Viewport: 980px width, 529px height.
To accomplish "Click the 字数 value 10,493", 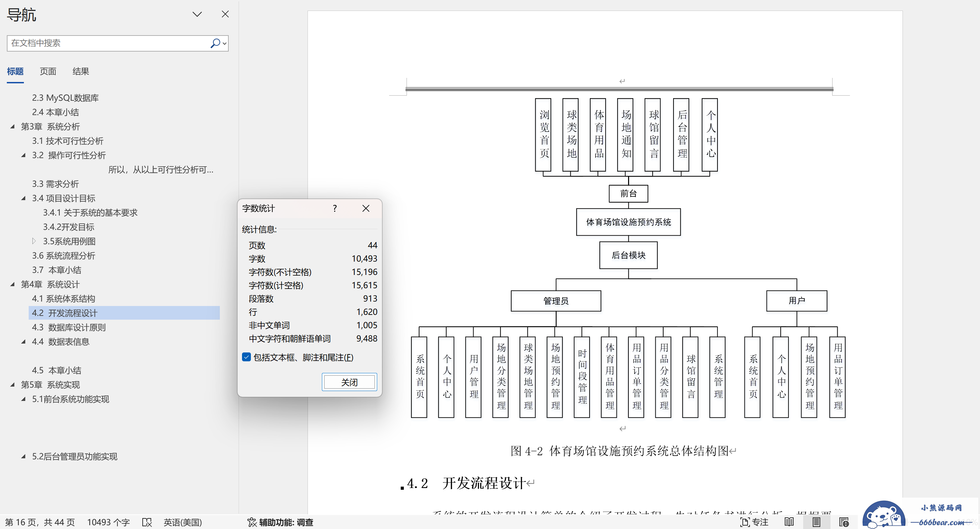I will pyautogui.click(x=364, y=259).
